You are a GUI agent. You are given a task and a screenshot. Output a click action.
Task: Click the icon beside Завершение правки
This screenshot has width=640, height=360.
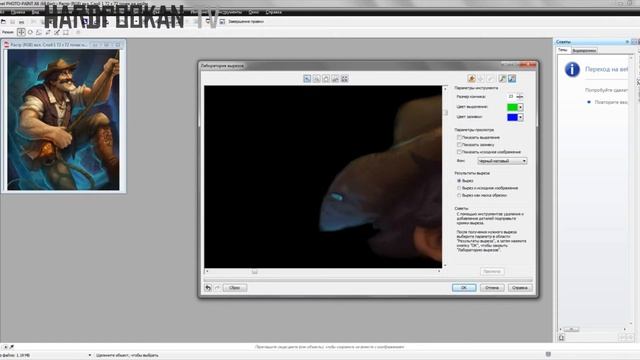(x=222, y=22)
